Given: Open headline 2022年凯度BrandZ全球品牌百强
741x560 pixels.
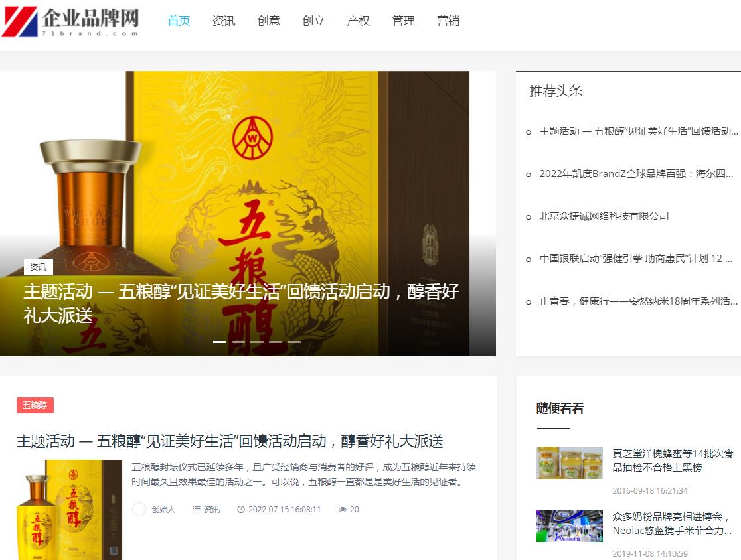Looking at the screenshot, I should coord(636,174).
